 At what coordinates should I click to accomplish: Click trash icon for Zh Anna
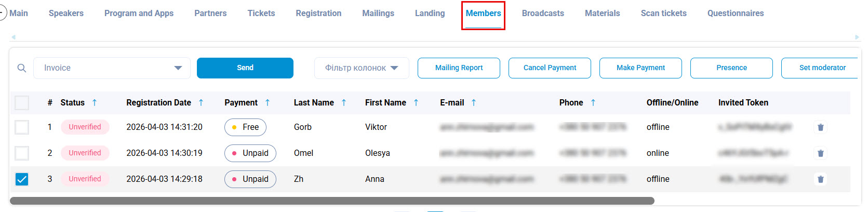coord(821,179)
